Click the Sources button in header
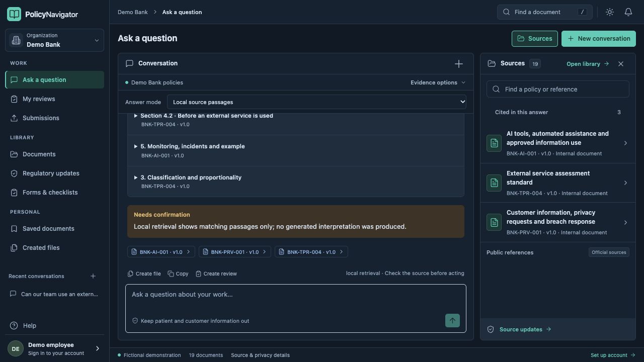The height and width of the screenshot is (362, 644). click(x=534, y=39)
